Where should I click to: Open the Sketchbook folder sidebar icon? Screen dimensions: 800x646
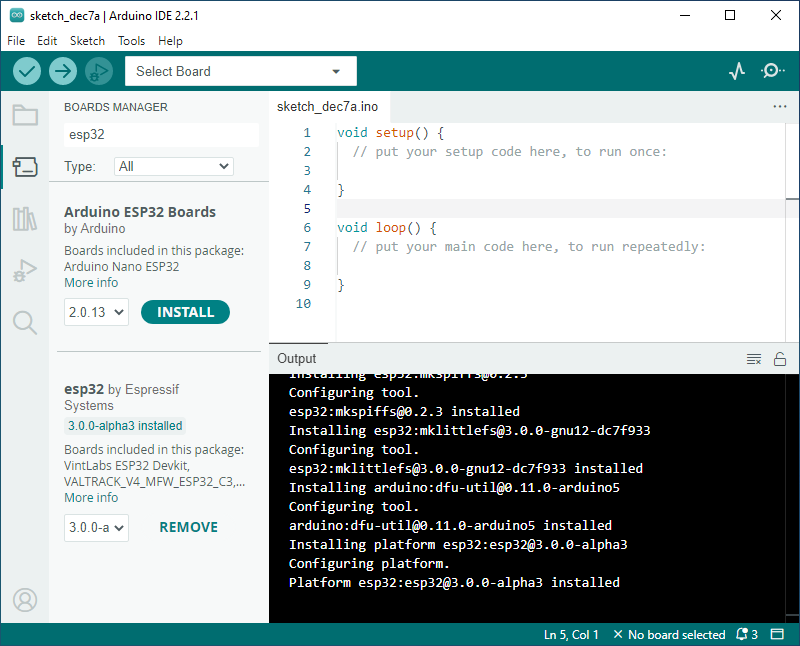[25, 115]
